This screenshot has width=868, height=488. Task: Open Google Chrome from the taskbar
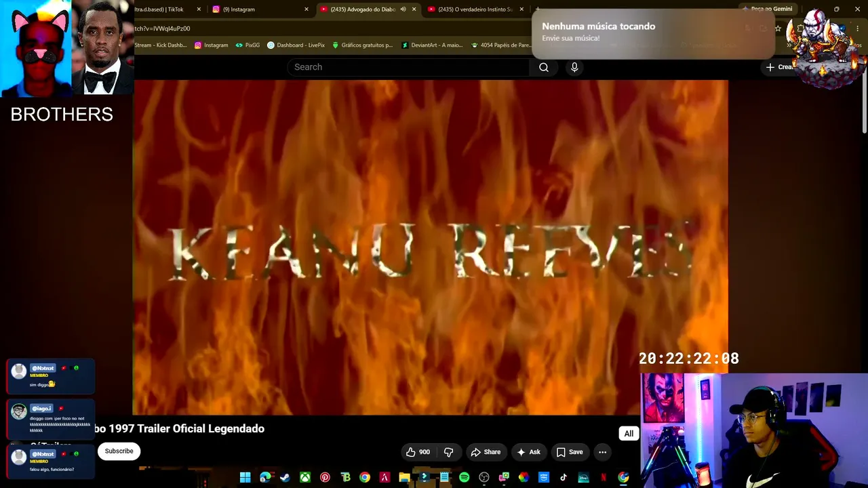click(365, 478)
